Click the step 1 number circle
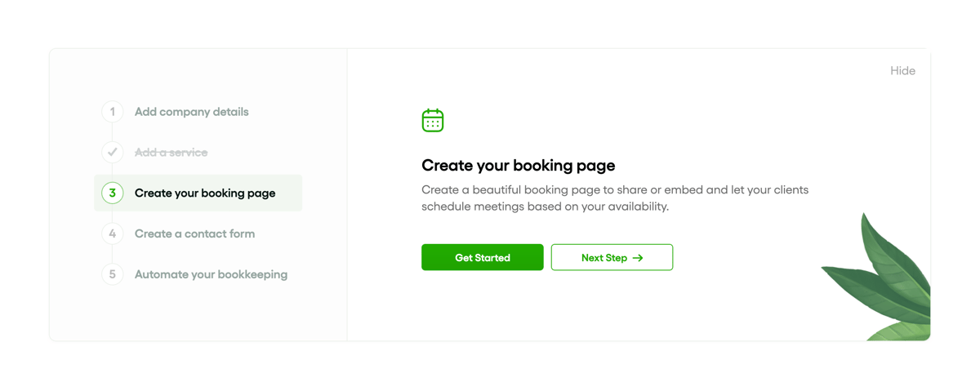The image size is (980, 391). (x=113, y=112)
